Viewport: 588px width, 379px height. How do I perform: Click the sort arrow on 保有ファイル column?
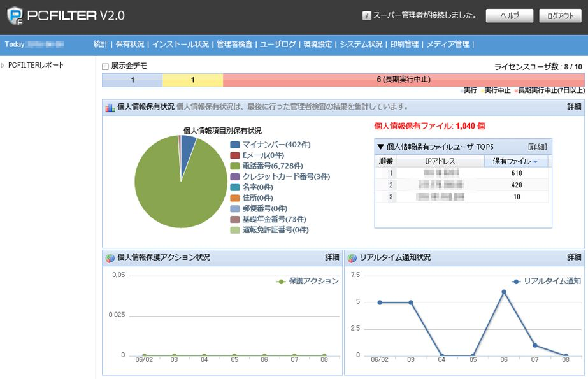(x=535, y=162)
